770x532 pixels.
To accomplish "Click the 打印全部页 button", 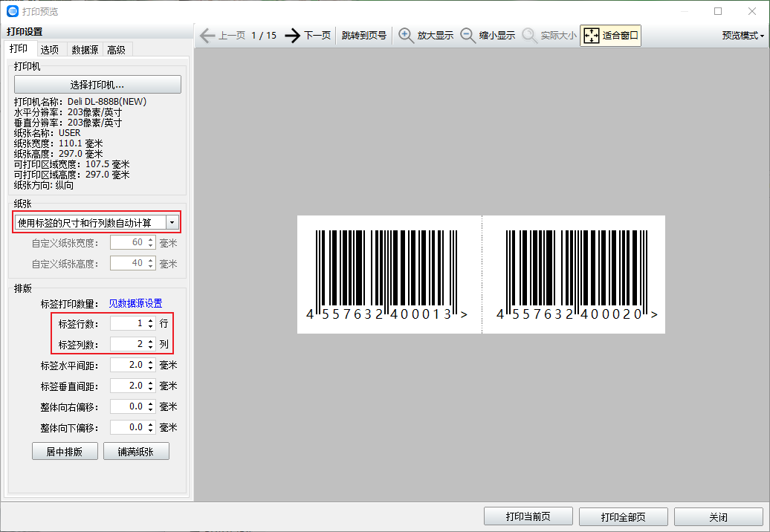I will 624,517.
